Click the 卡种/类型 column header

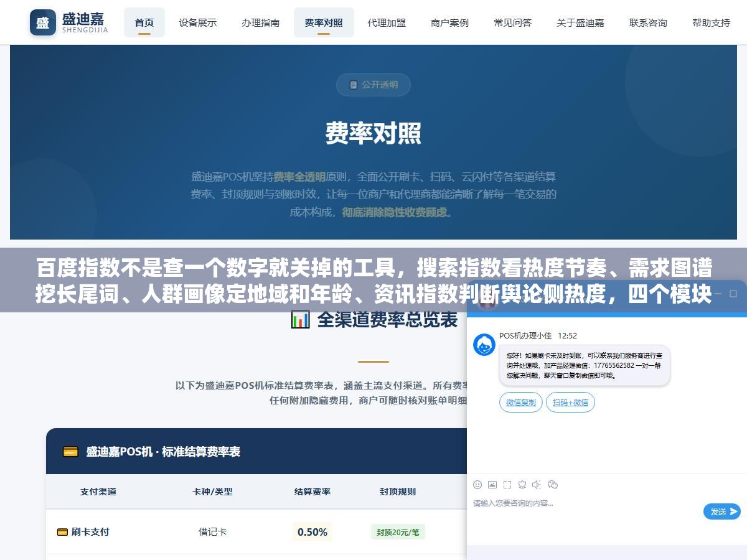(x=212, y=492)
